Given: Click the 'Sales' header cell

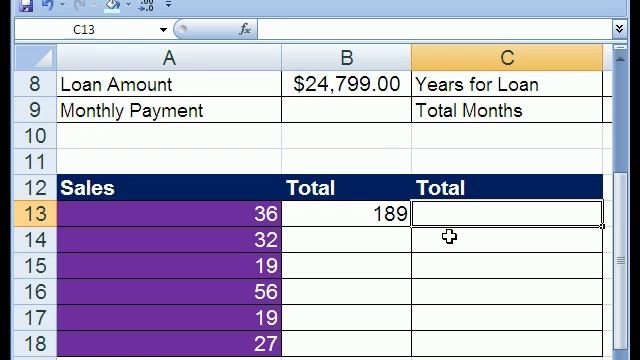Looking at the screenshot, I should pos(169,188).
